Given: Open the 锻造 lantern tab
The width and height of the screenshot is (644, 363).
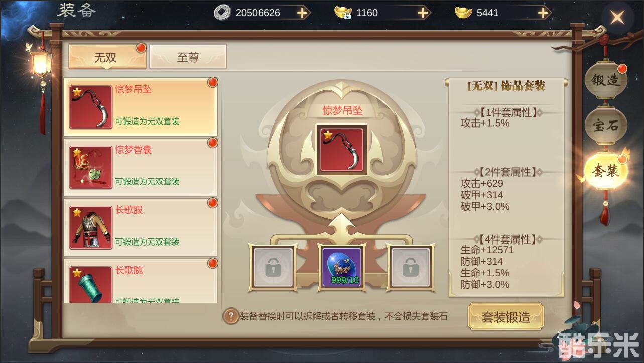Looking at the screenshot, I should (x=606, y=81).
